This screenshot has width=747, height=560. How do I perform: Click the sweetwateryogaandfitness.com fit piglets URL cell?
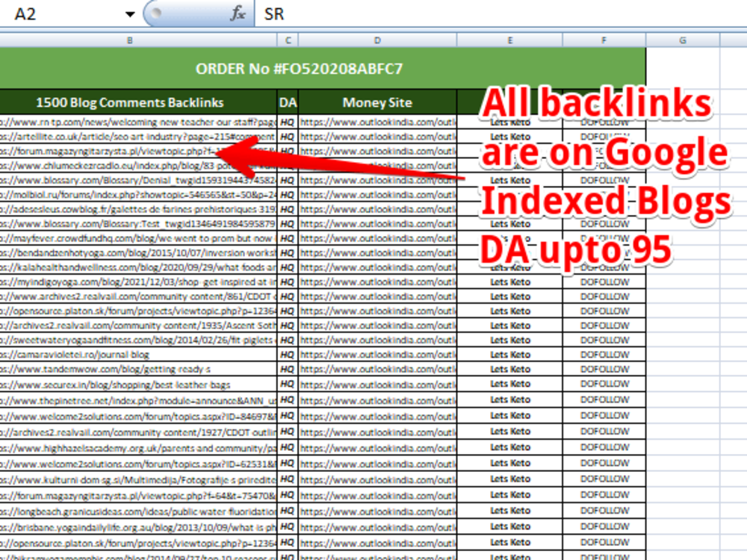[138, 340]
